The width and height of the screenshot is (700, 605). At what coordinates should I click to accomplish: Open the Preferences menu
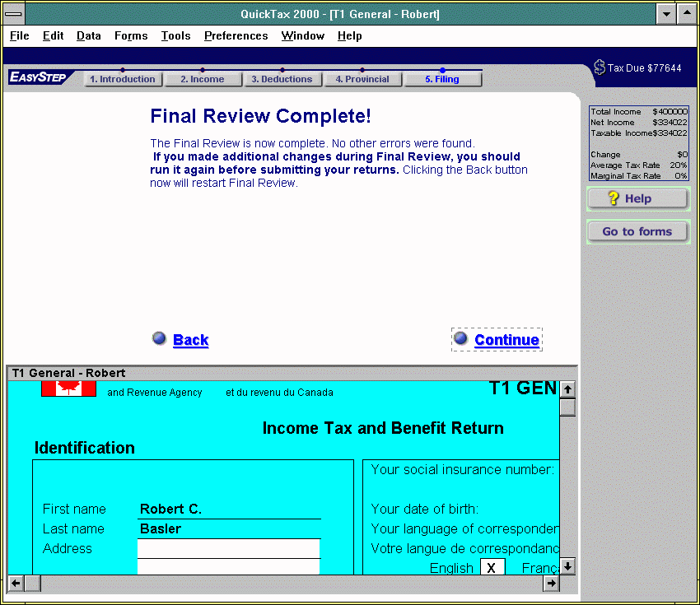pos(236,36)
